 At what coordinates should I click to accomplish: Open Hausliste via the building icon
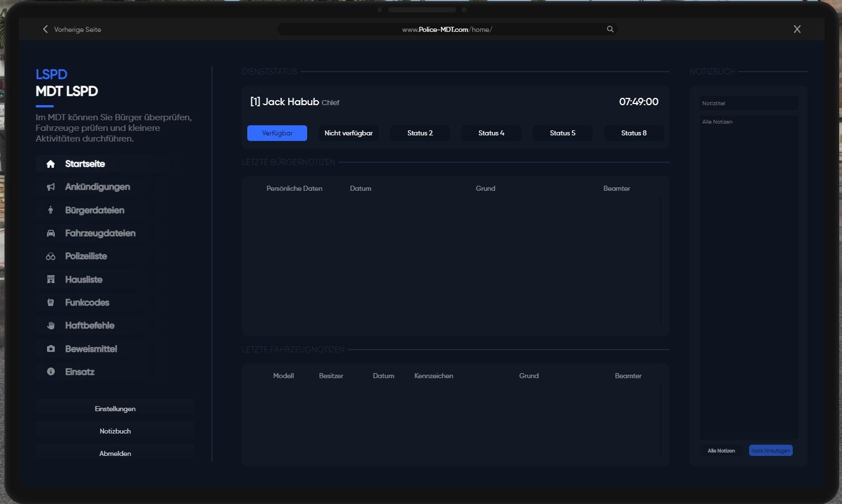click(x=50, y=279)
